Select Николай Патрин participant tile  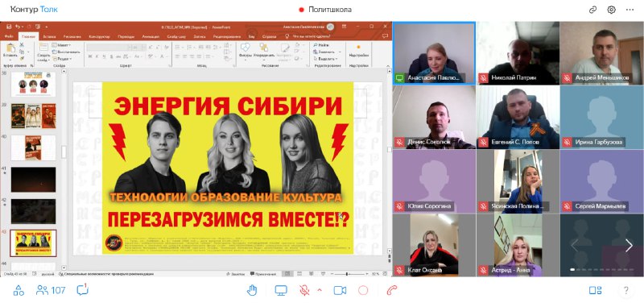coord(518,53)
